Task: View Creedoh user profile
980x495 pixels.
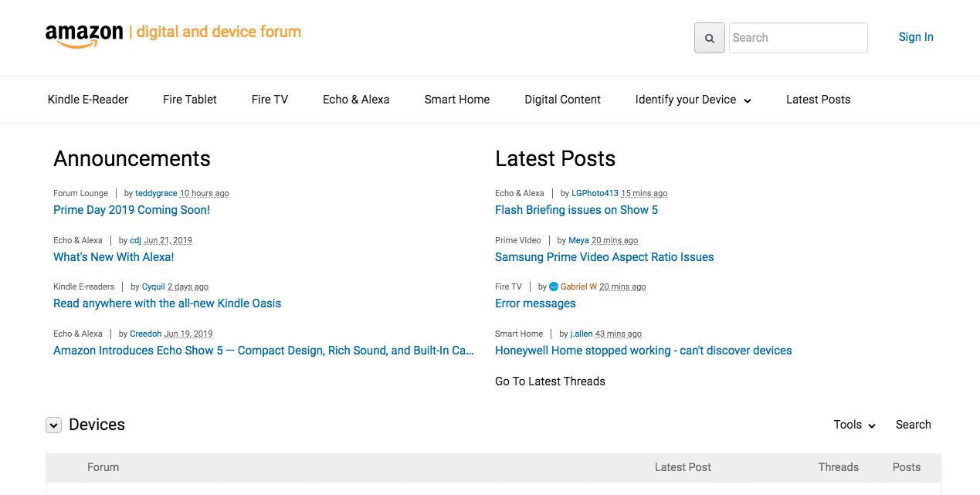Action: [145, 334]
